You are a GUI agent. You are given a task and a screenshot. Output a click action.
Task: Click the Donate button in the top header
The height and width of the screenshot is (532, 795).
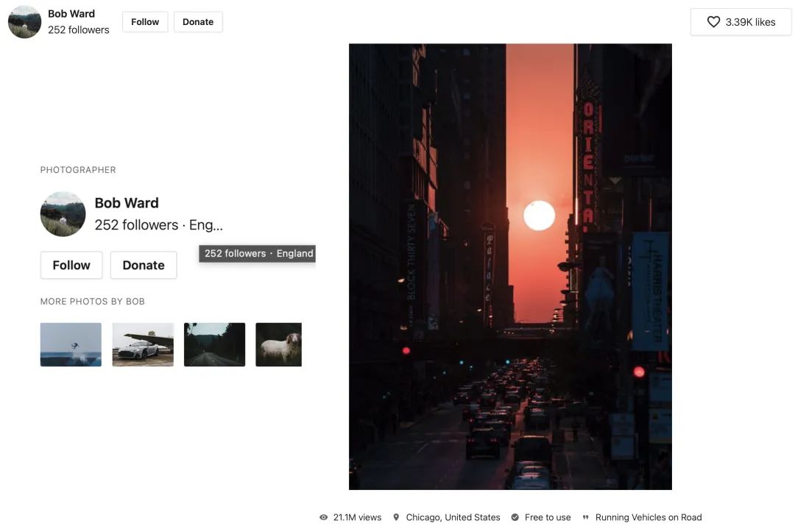coord(198,22)
